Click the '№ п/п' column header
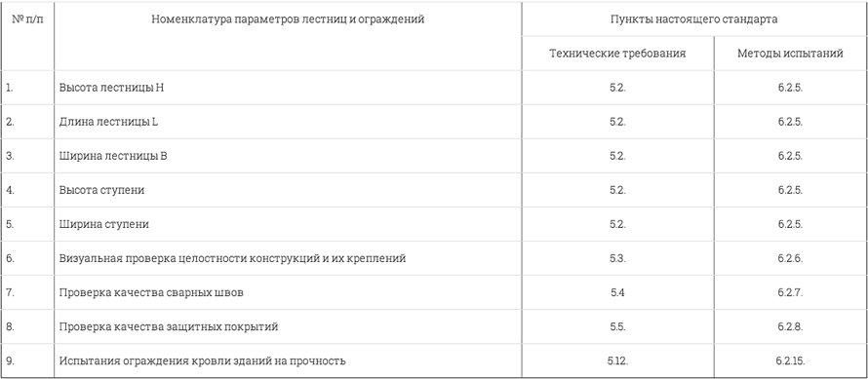Viewport: 868px width, 379px height. [x=27, y=19]
